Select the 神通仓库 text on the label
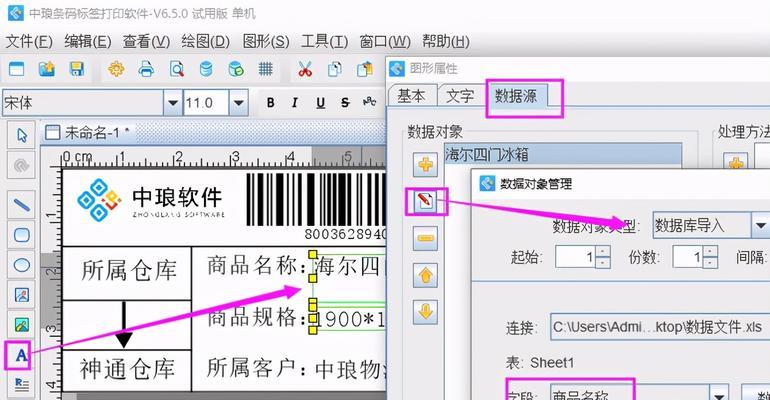 127,369
